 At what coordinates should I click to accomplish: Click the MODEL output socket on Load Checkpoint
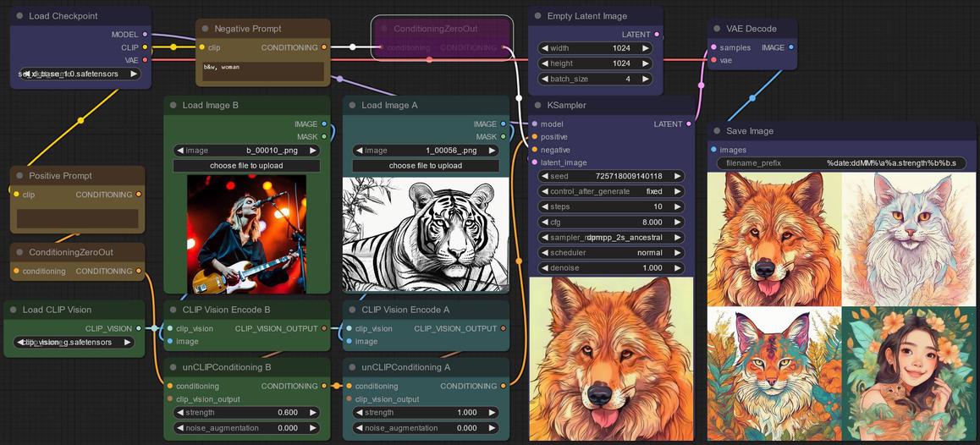click(x=145, y=35)
